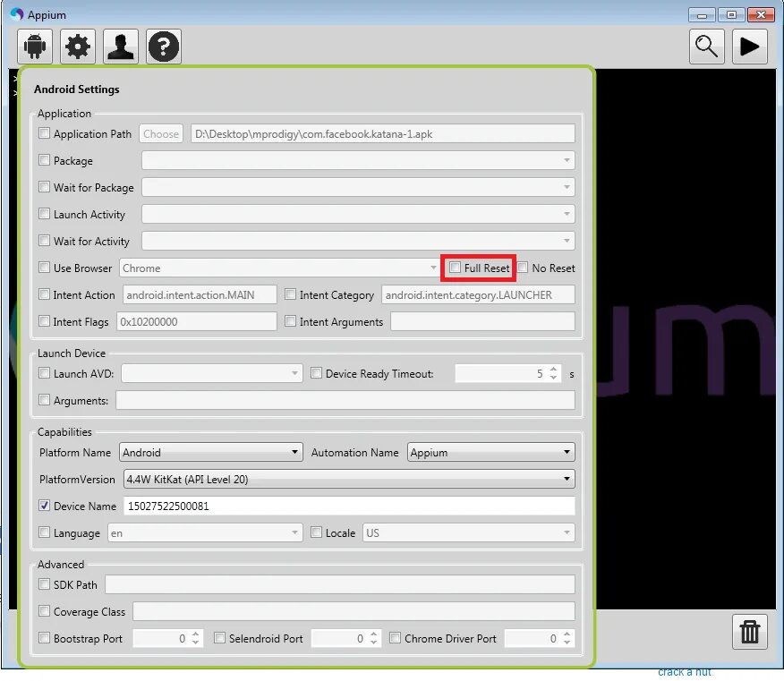Image resolution: width=784 pixels, height=681 pixels.
Task: Toggle Wait for Activity checkbox
Action: (45, 241)
